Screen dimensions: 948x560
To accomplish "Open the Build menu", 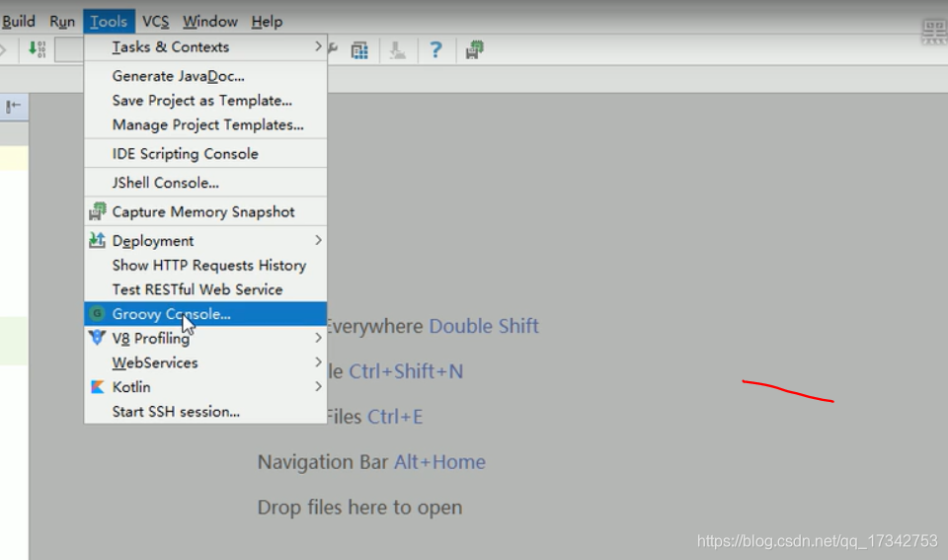I will pyautogui.click(x=19, y=22).
